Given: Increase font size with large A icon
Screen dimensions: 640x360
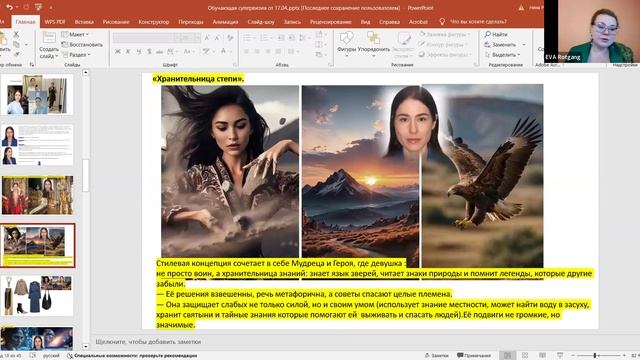Looking at the screenshot, I should point(207,38).
